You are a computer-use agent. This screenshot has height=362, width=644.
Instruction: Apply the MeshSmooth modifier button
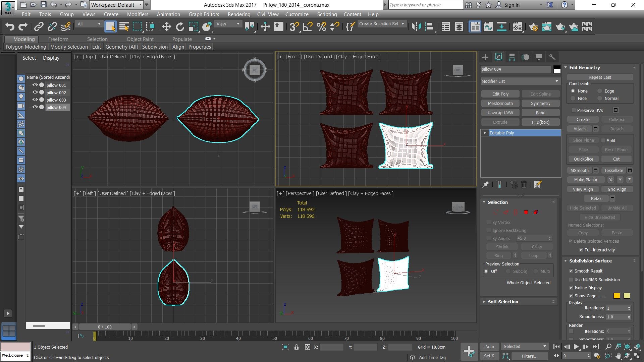click(x=500, y=103)
